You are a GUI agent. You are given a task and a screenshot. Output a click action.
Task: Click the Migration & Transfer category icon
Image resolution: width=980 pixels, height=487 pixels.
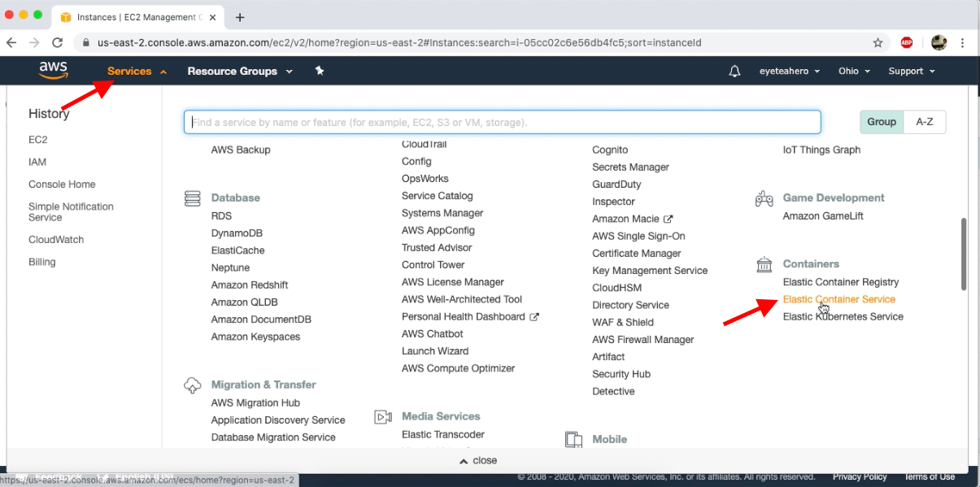point(193,385)
